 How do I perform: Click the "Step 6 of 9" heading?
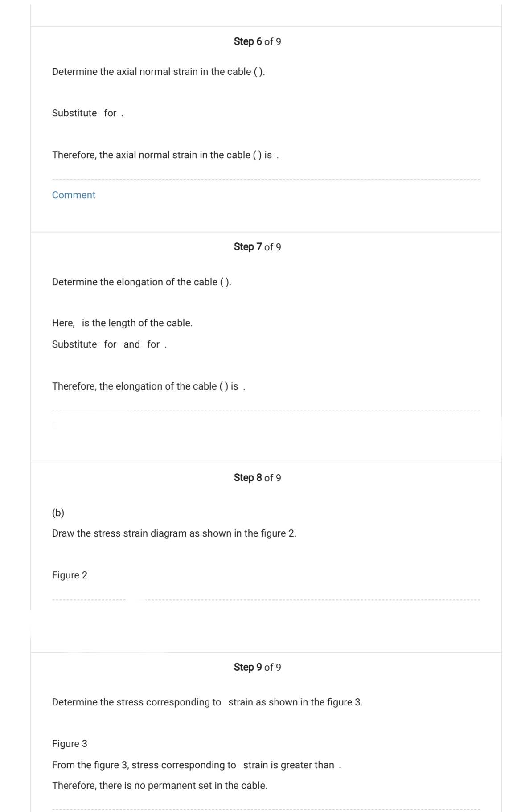[x=257, y=42]
